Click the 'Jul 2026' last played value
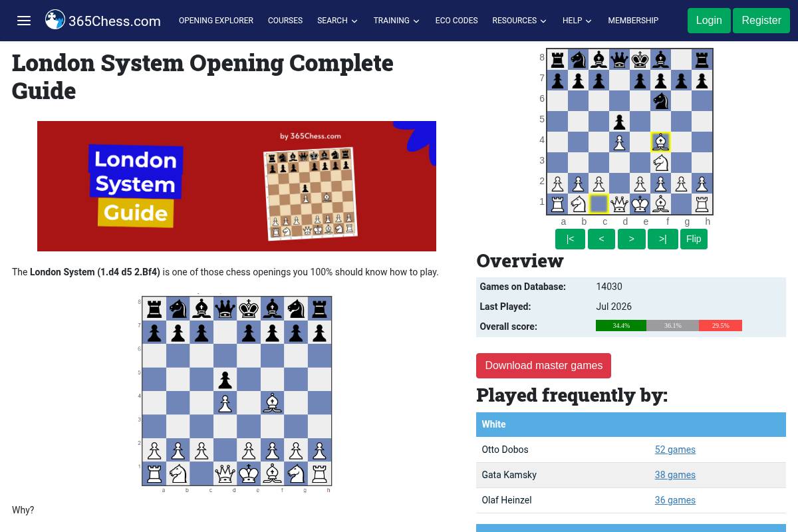This screenshot has height=532, width=798. (614, 307)
